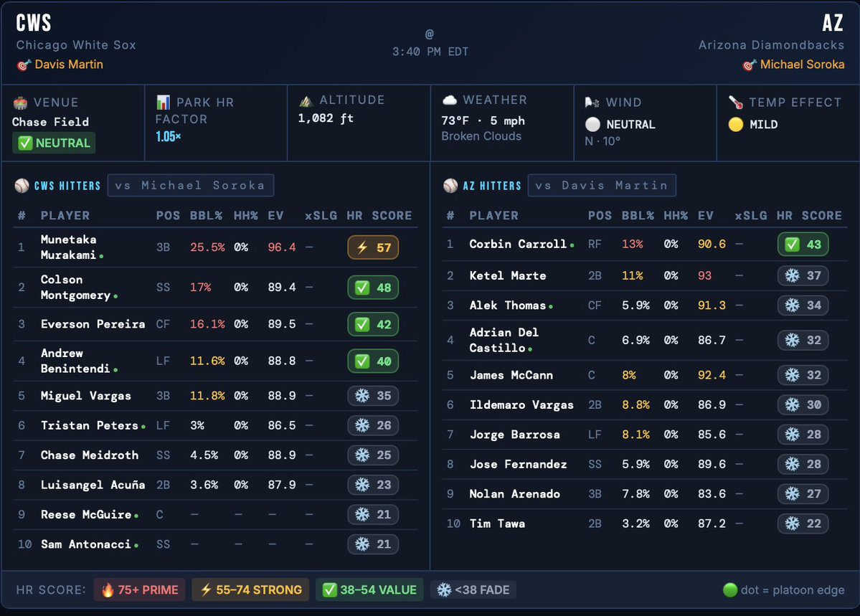Click player name Sam Antonacci

[x=86, y=544]
